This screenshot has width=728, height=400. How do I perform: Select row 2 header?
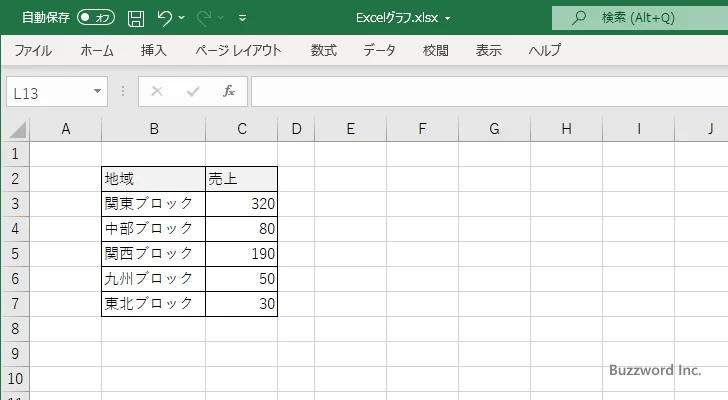15,179
